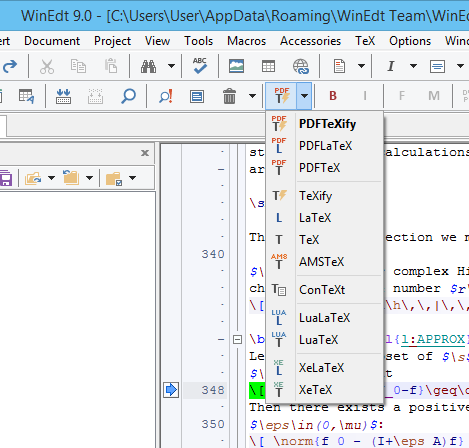Viewport: 469px width, 448px height.
Task: Click the Redo arrow icon
Action: [x=10, y=66]
